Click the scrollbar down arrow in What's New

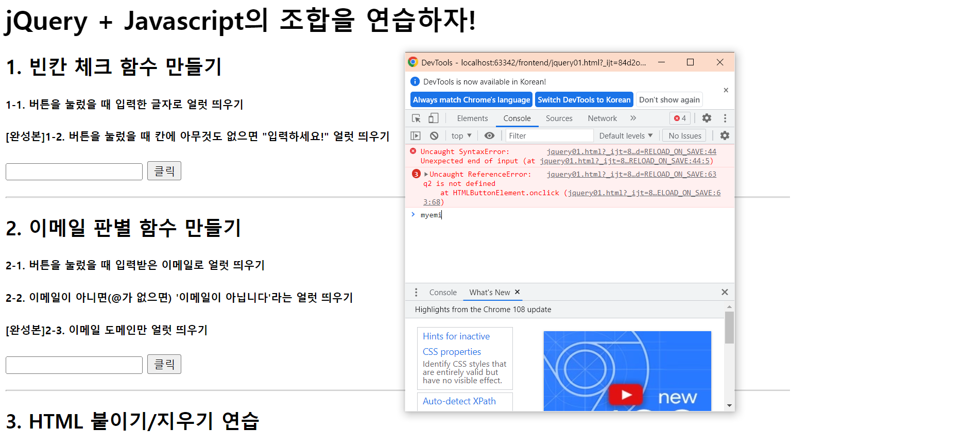click(x=729, y=405)
